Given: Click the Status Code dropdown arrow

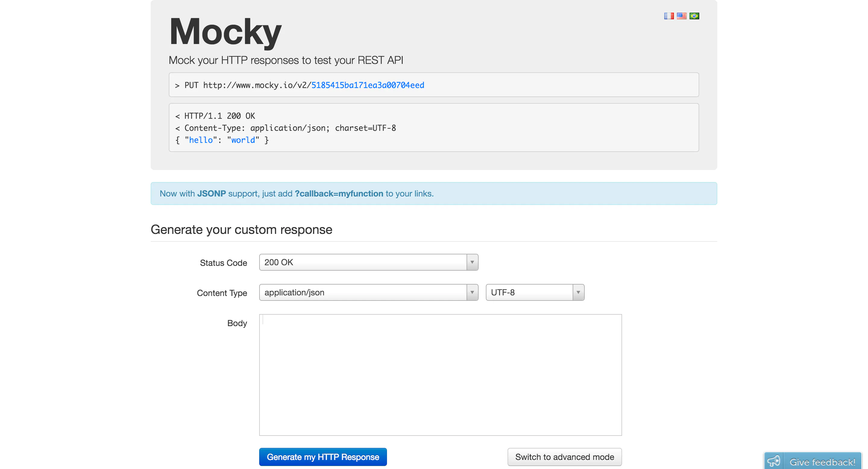Looking at the screenshot, I should (472, 262).
